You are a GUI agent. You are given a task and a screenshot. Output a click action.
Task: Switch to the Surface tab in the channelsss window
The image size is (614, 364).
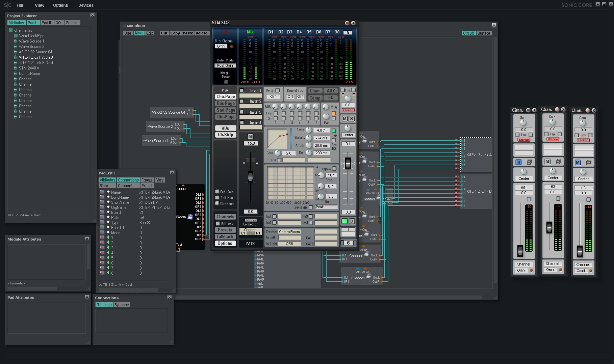[484, 33]
